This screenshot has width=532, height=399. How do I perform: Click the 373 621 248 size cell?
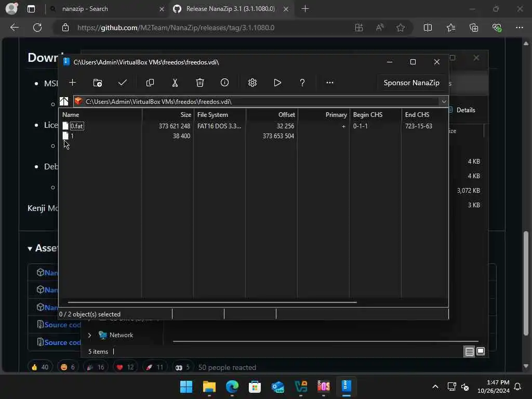(x=175, y=126)
